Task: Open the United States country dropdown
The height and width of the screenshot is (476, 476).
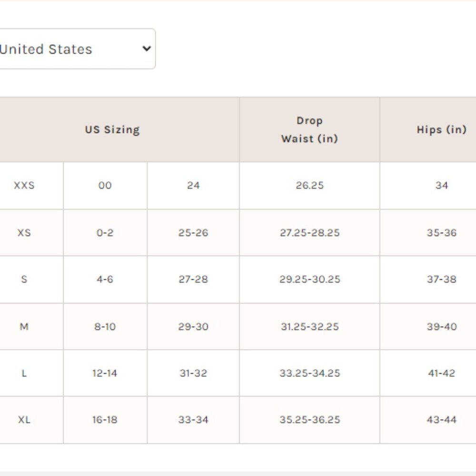Action: tap(76, 49)
